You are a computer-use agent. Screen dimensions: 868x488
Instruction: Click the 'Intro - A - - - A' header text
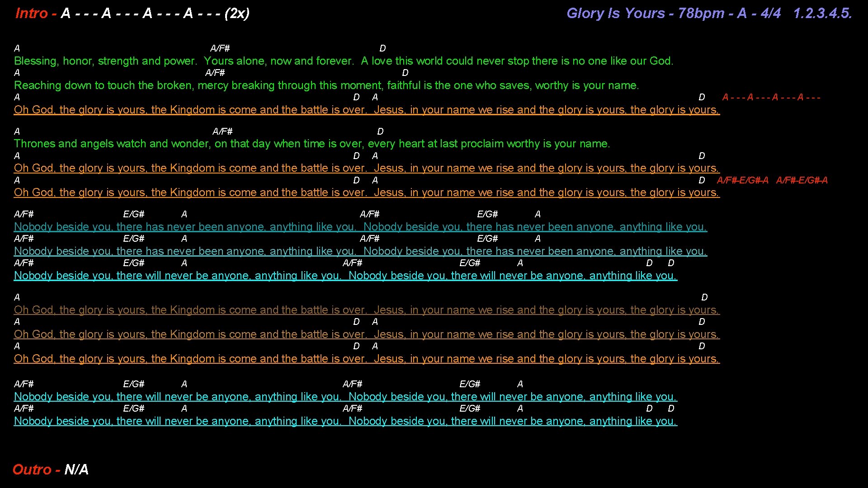132,13
